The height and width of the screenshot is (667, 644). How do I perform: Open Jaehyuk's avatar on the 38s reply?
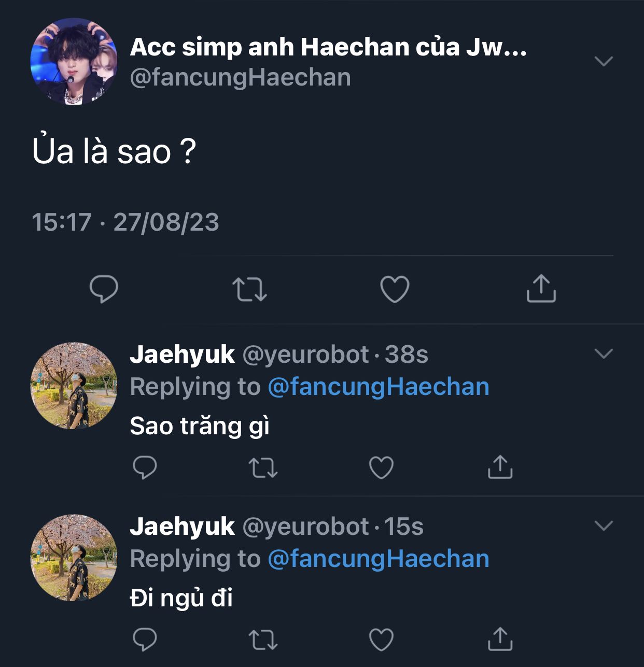click(x=74, y=386)
